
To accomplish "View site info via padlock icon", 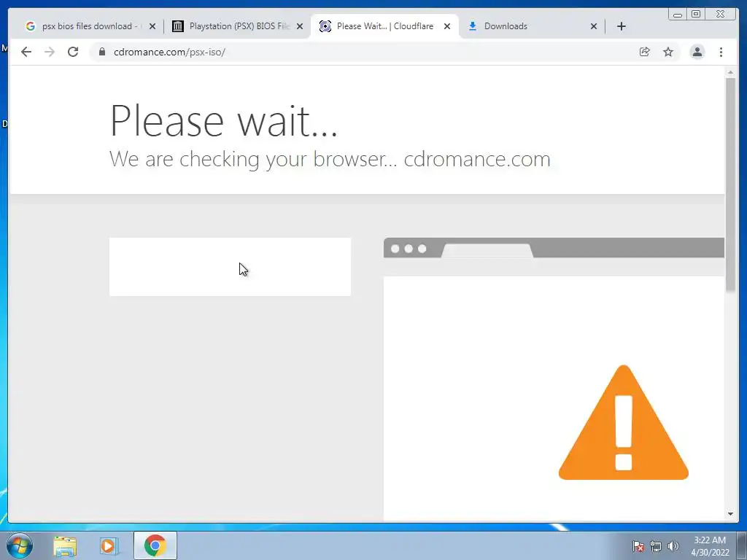I will click(102, 52).
